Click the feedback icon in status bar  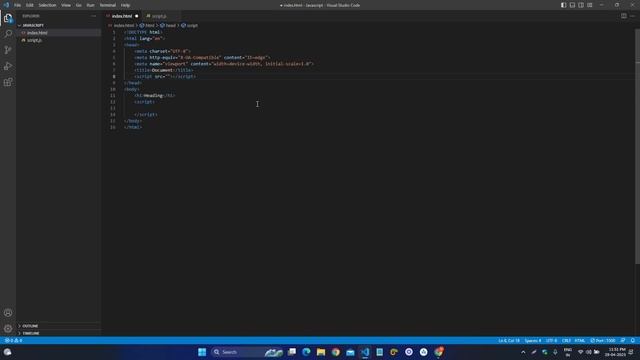[623, 340]
